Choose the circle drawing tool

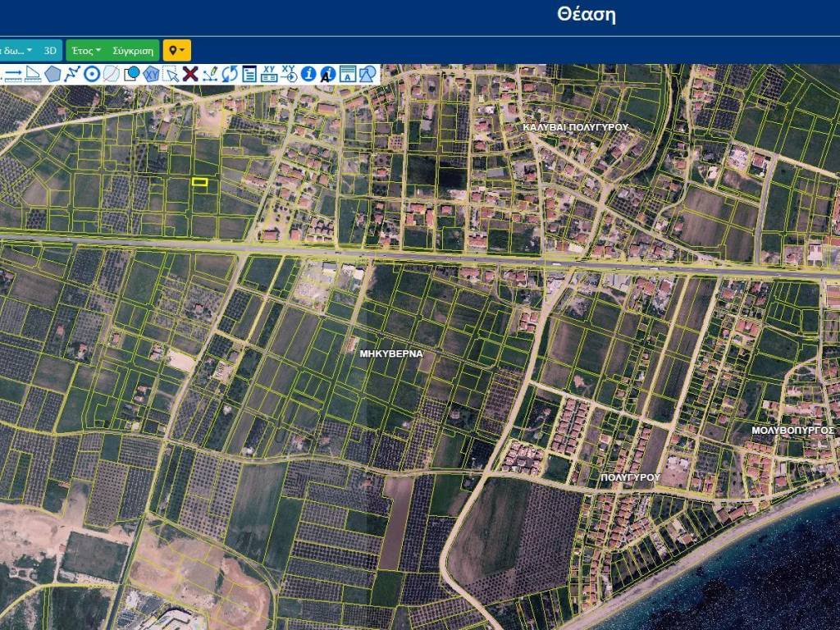click(x=92, y=74)
